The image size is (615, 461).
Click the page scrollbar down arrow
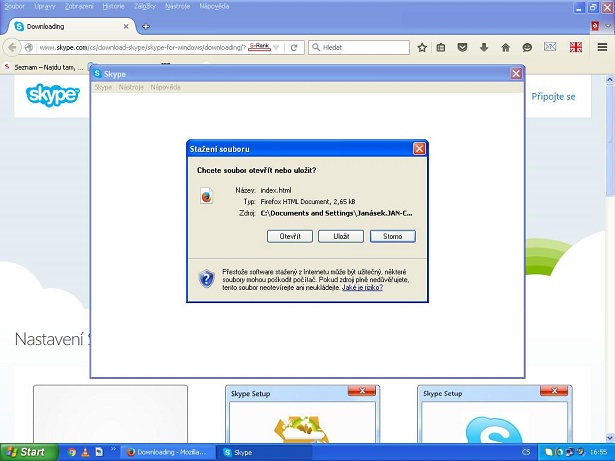point(610,437)
